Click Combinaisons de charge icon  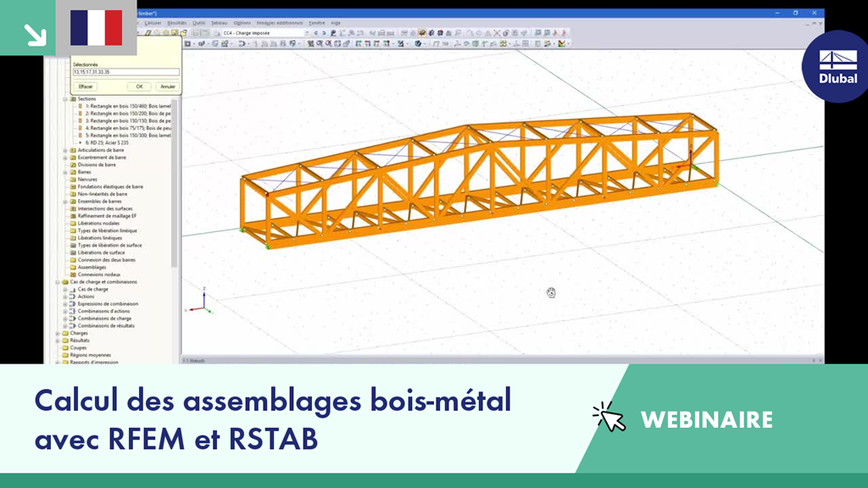click(x=73, y=319)
